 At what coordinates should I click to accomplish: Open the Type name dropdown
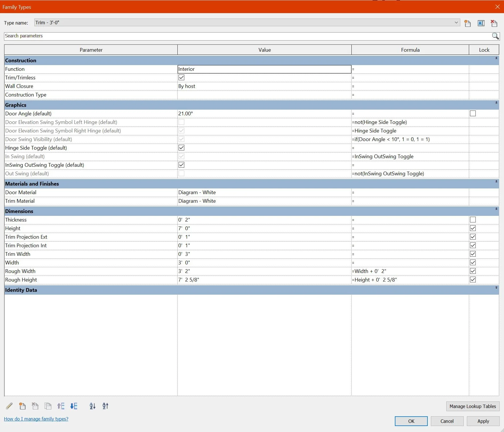(x=456, y=23)
